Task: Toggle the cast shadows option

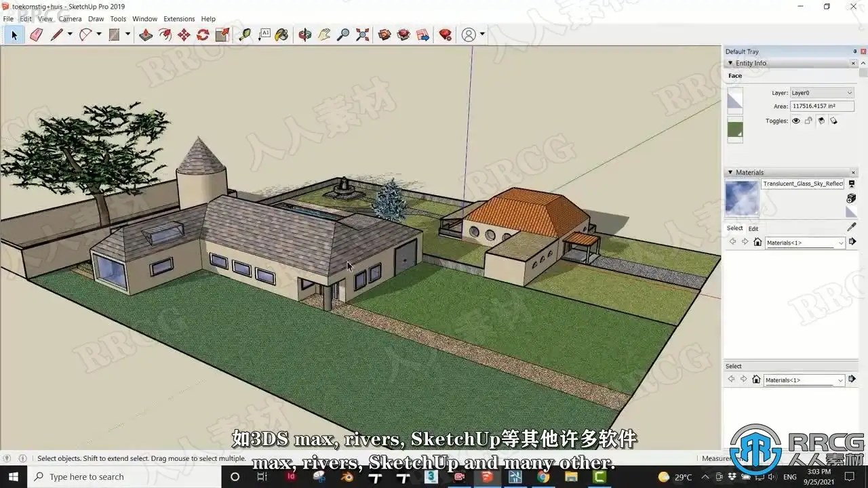Action: pyautogui.click(x=833, y=121)
